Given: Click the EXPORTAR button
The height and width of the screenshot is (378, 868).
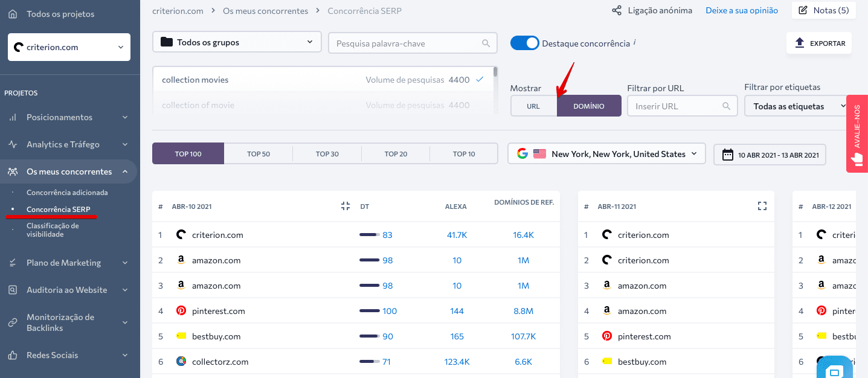Looking at the screenshot, I should [819, 43].
